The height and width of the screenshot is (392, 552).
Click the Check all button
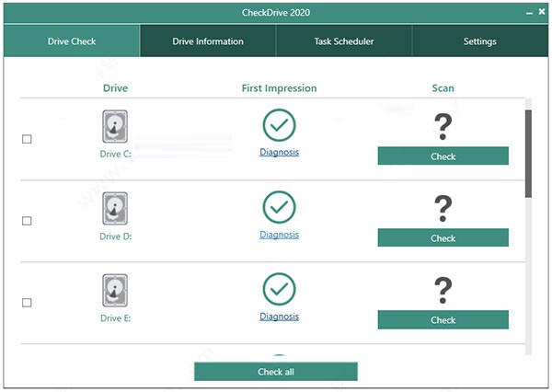click(x=276, y=372)
